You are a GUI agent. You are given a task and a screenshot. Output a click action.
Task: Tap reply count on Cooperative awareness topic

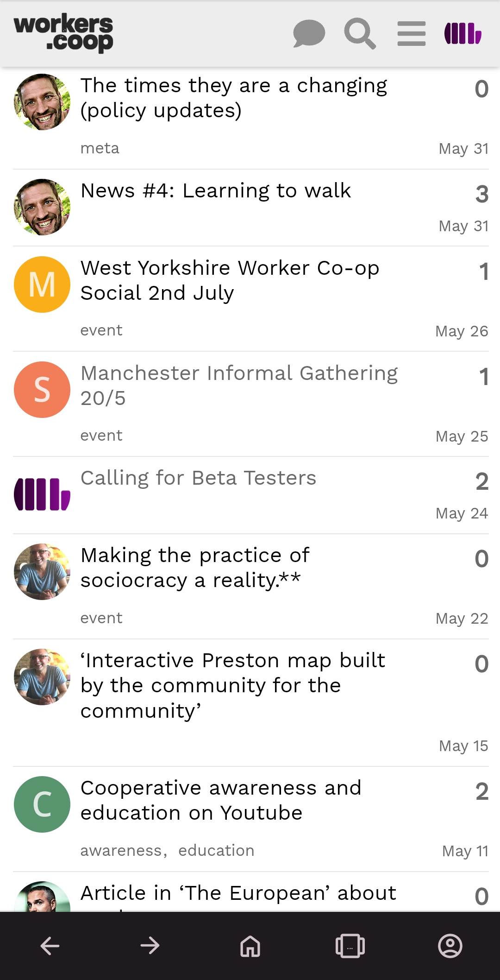click(481, 791)
